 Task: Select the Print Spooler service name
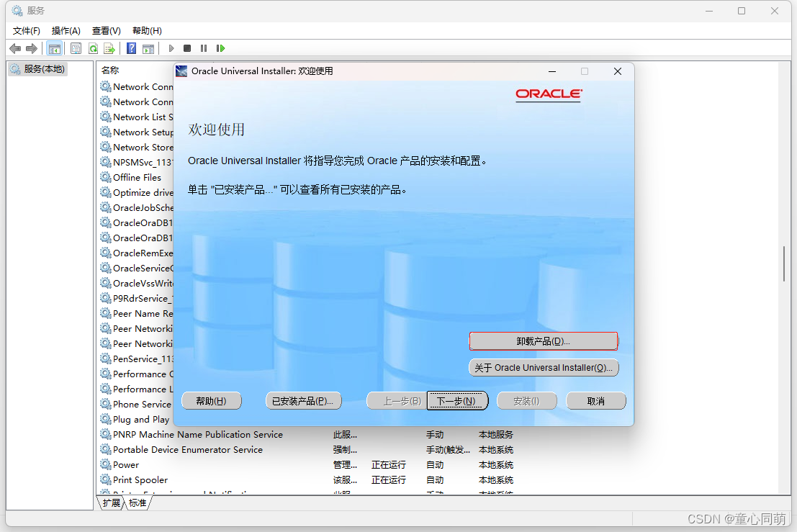[x=140, y=479]
